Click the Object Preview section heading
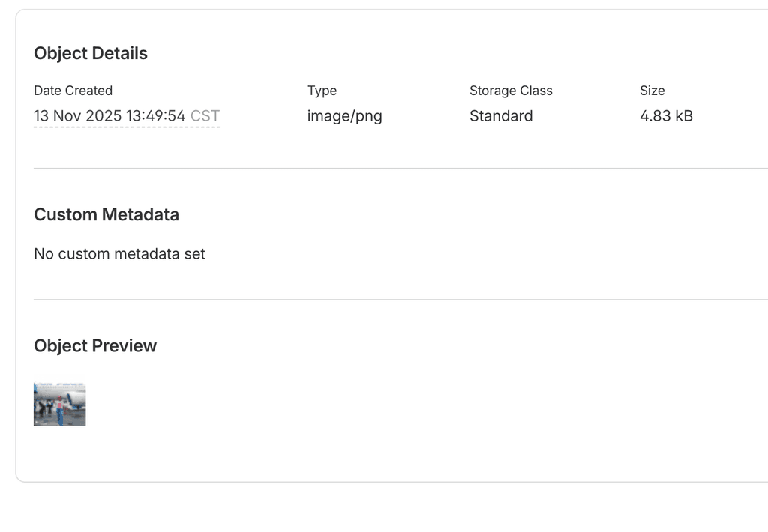Screen dimensions: 768x532 (94, 345)
